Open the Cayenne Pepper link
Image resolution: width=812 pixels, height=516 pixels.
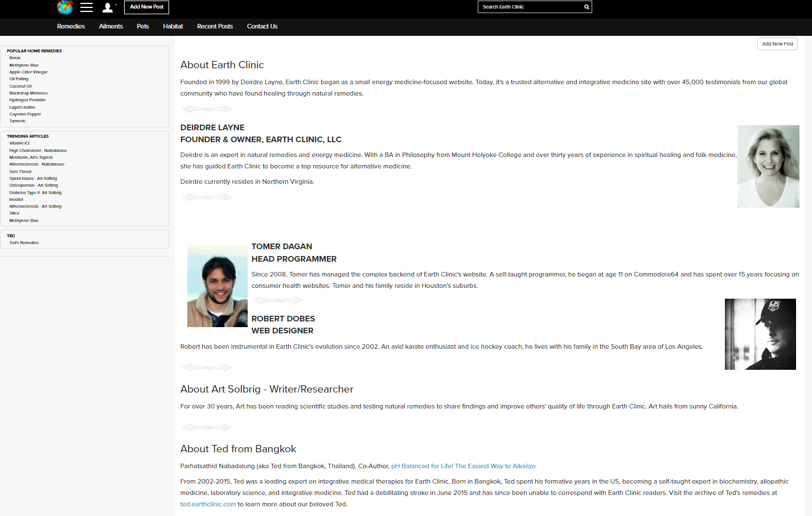pos(25,114)
